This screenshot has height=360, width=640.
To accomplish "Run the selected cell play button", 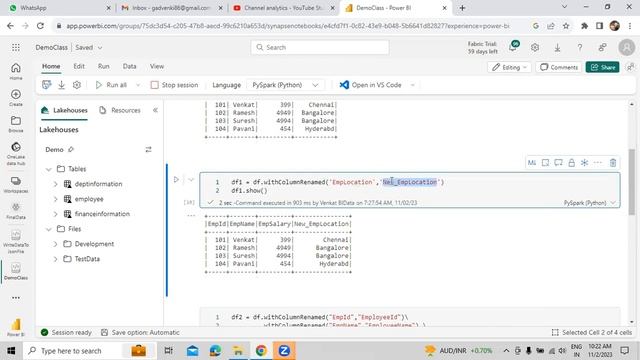I will [x=176, y=179].
